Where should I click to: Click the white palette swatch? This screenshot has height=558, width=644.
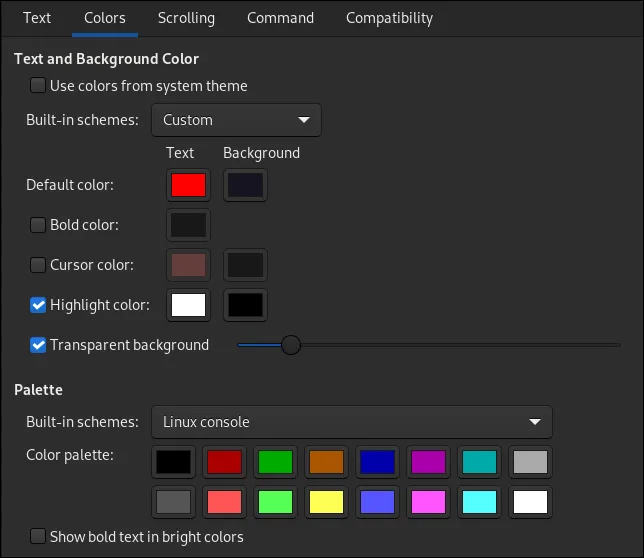(530, 502)
